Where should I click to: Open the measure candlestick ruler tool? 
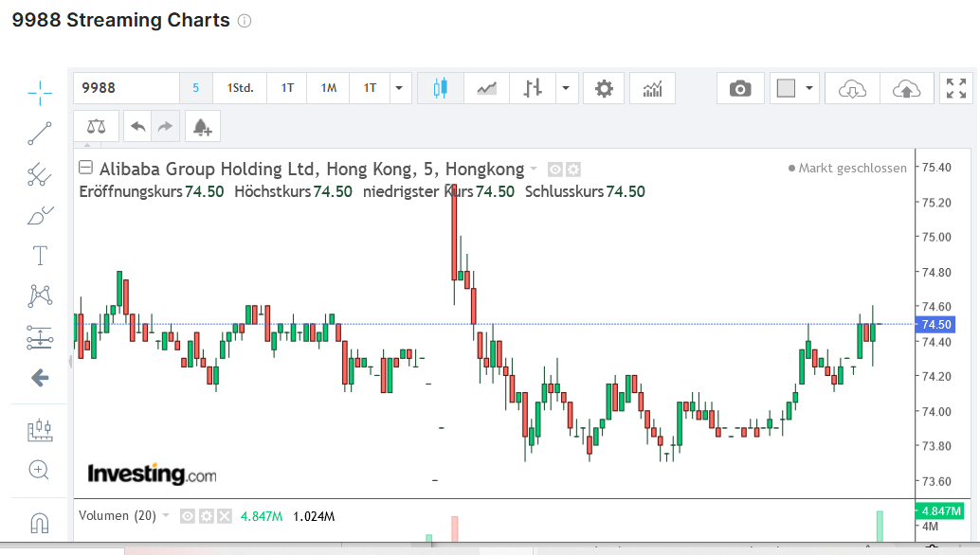click(40, 430)
